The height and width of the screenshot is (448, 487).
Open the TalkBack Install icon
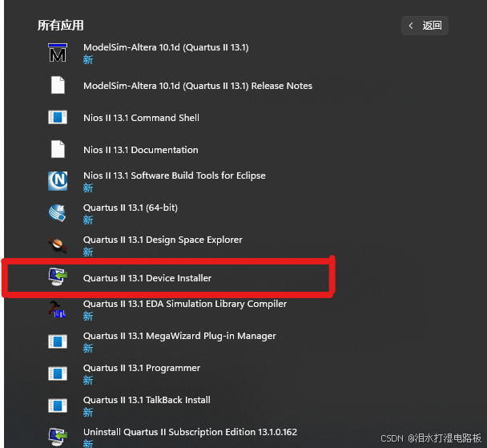pyautogui.click(x=58, y=406)
